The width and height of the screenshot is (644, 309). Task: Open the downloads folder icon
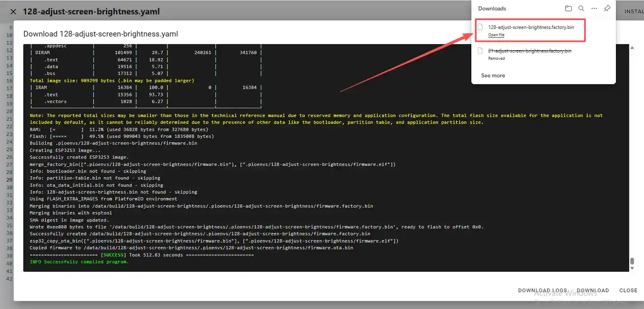pos(568,8)
